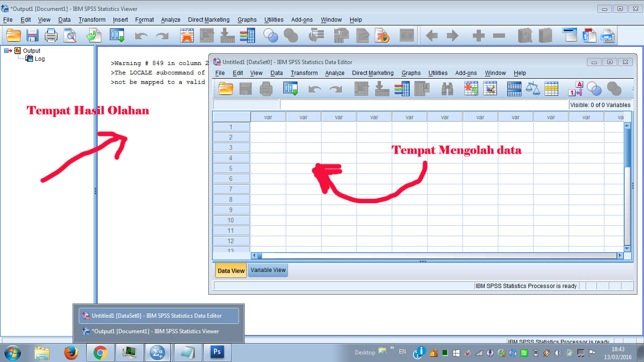Click 'Visible: 0 of 0 Variables' text
The image size is (644, 362).
point(600,105)
